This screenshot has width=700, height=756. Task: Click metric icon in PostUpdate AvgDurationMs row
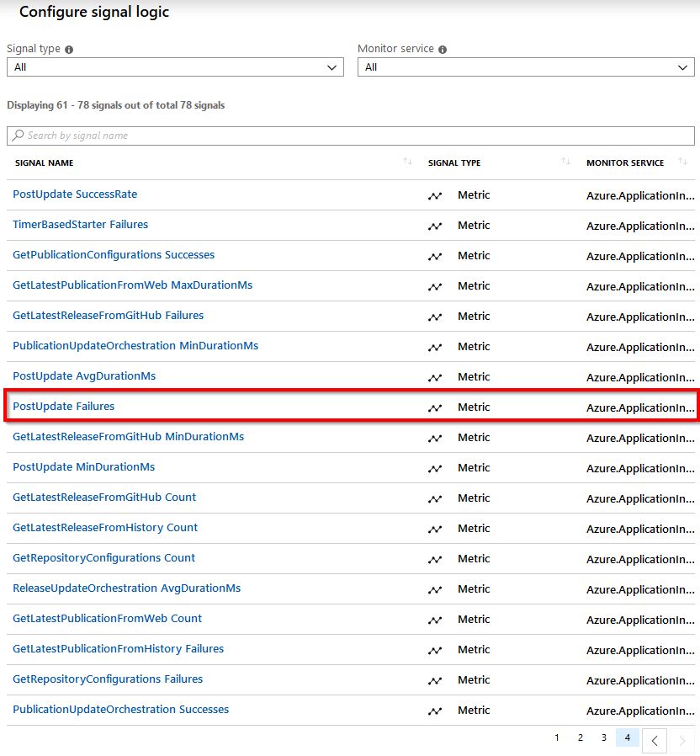coord(435,377)
